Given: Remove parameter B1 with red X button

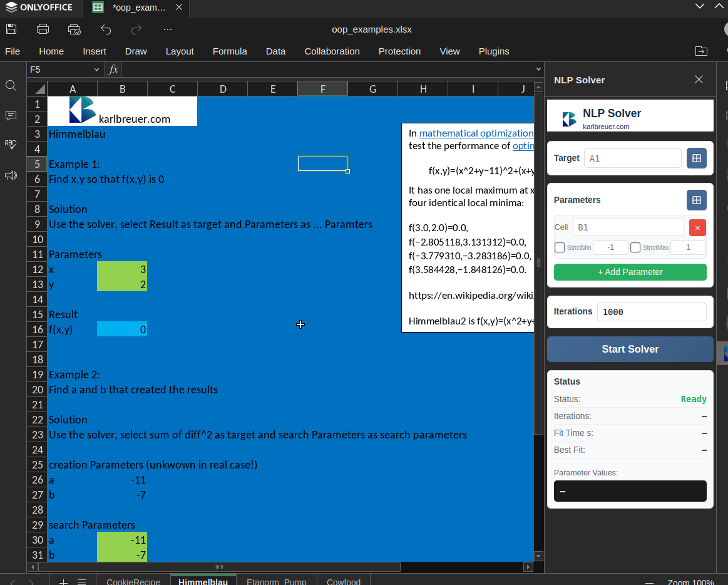Looking at the screenshot, I should [x=697, y=227].
